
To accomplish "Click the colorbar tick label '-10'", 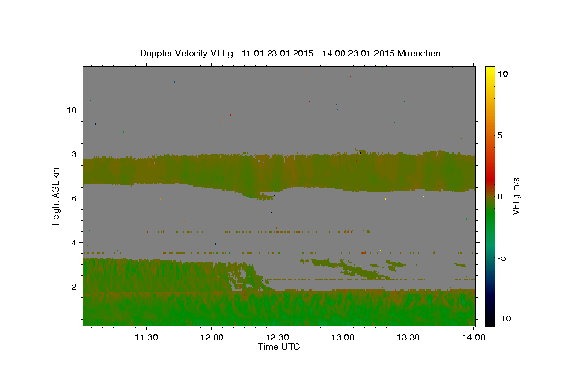I will [x=504, y=318].
